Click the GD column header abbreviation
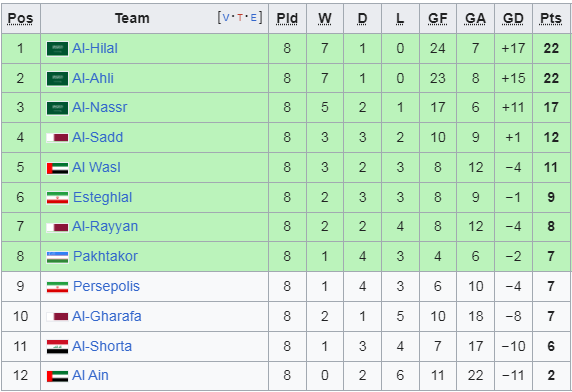This screenshot has width=572, height=392. pyautogui.click(x=513, y=19)
